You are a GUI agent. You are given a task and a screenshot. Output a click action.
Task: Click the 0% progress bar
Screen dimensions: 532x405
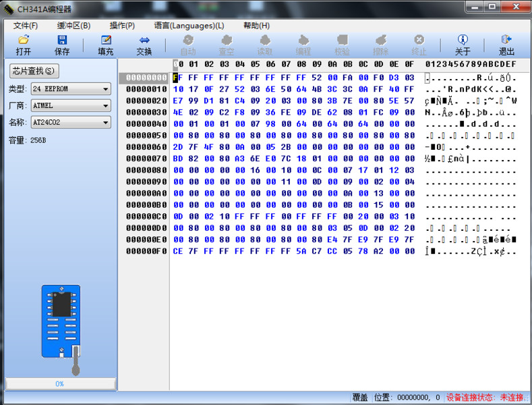(x=59, y=383)
